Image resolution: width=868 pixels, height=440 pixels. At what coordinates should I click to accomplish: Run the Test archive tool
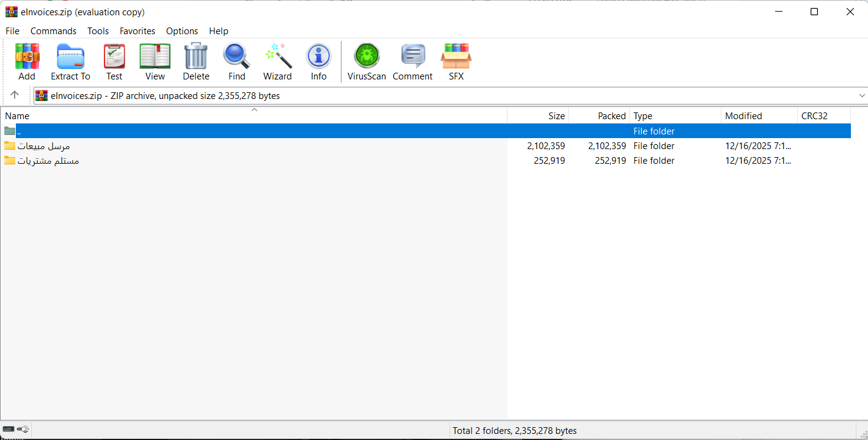[x=114, y=62]
